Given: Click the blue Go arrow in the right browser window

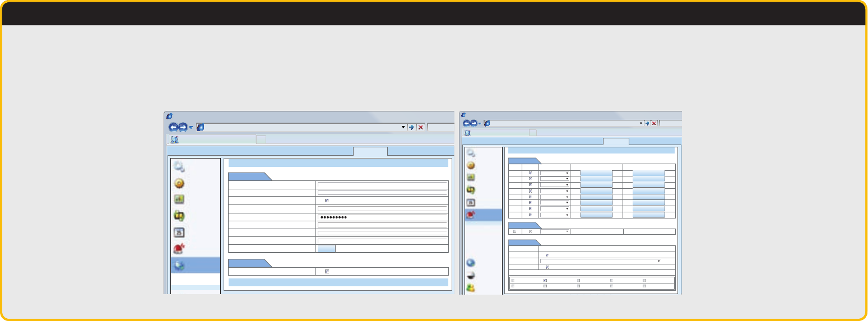Looking at the screenshot, I should 647,123.
